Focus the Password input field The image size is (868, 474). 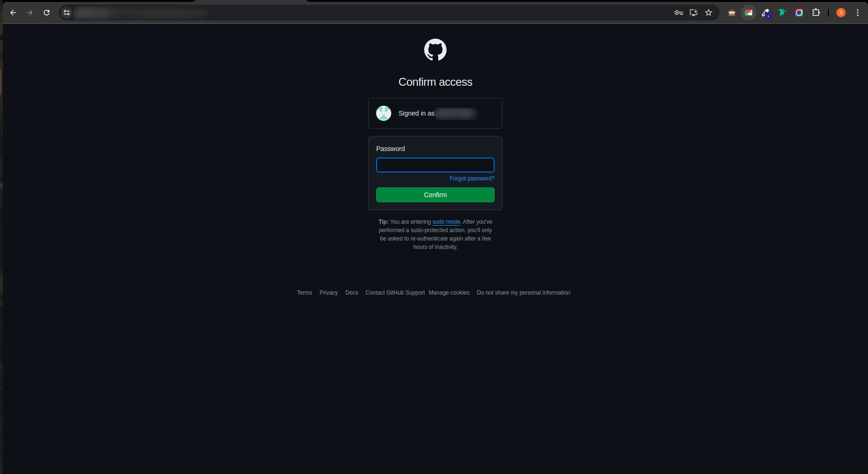click(435, 165)
